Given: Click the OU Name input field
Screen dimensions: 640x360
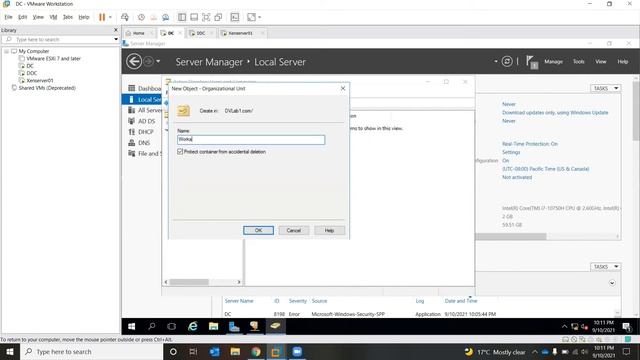Looking at the screenshot, I should (x=251, y=140).
